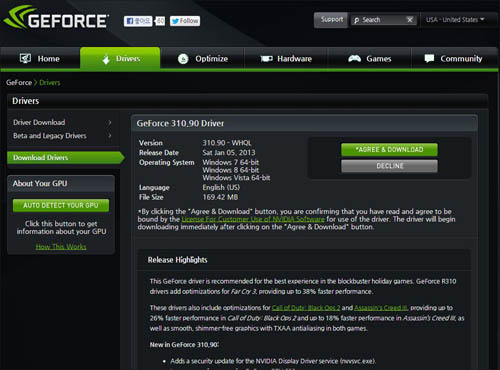500x370 pixels.
Task: Expand the Driver Download chevron arrow
Action: (110, 122)
